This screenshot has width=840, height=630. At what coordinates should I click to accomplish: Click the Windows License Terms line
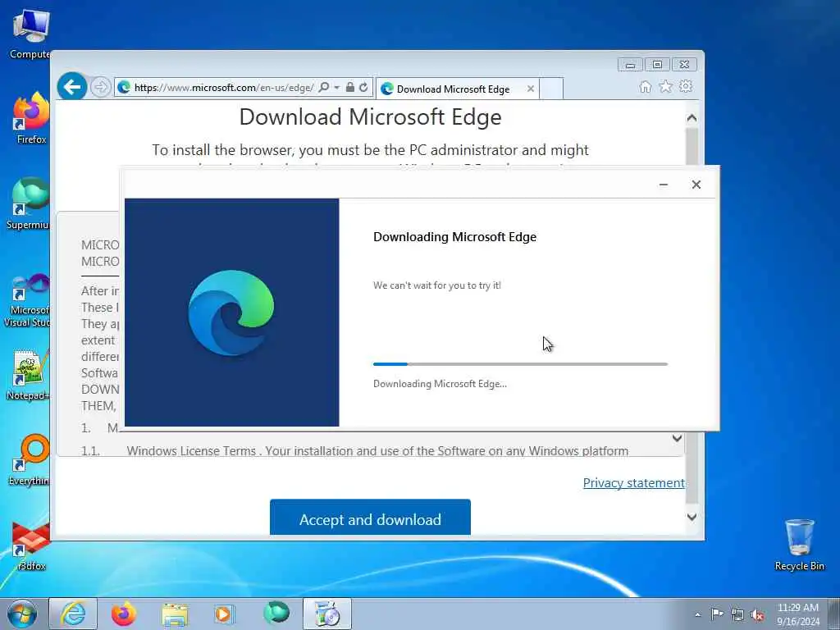coord(377,450)
